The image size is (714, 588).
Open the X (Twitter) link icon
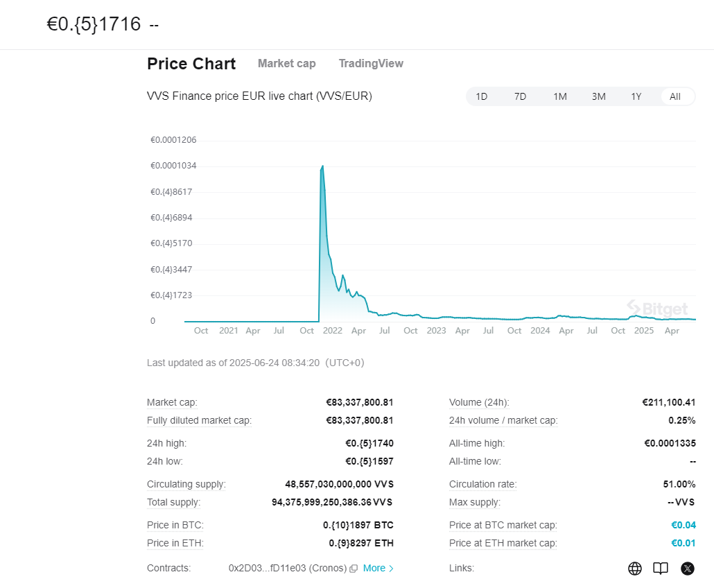[687, 569]
